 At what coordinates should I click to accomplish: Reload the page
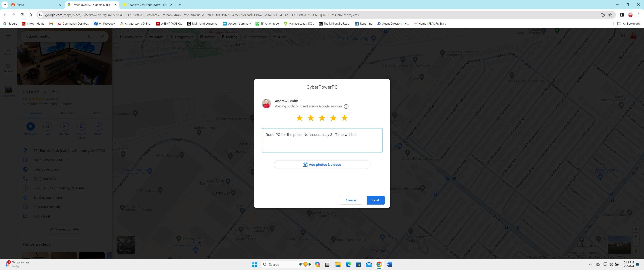coord(22,15)
